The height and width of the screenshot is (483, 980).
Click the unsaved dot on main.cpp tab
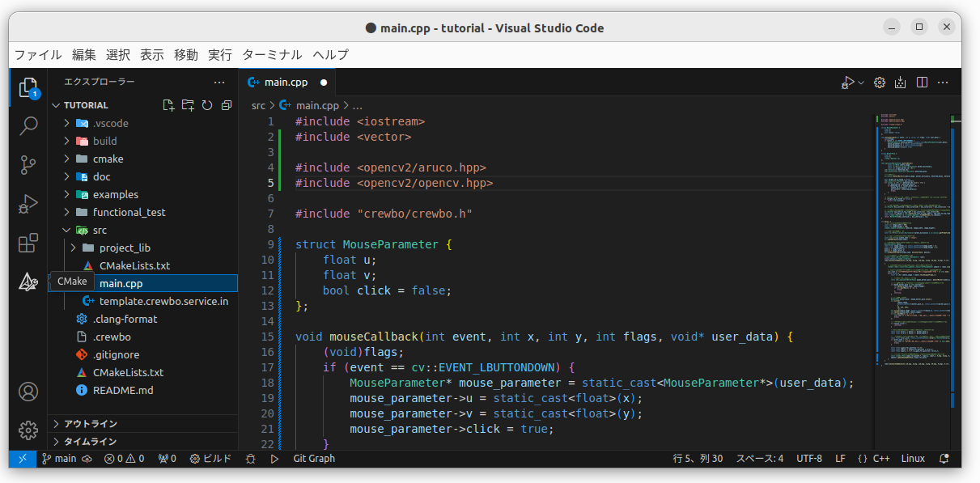[324, 83]
